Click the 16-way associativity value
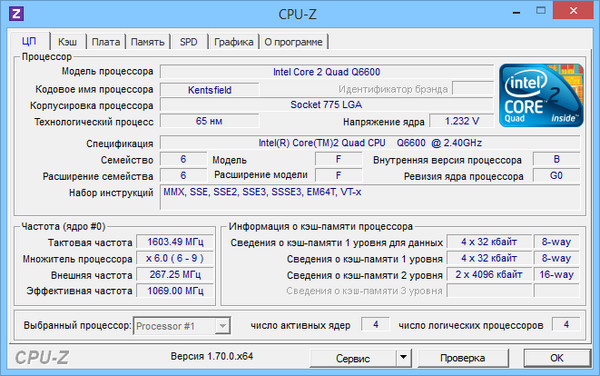Image resolution: width=600 pixels, height=376 pixels. pos(556,275)
